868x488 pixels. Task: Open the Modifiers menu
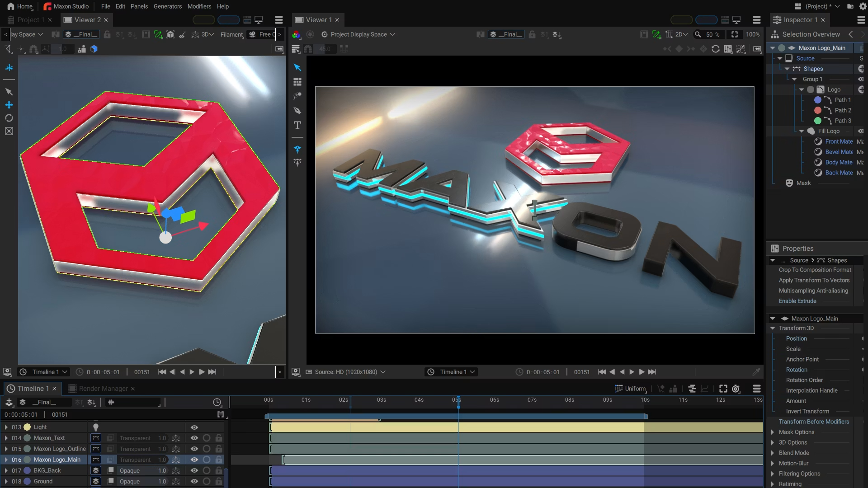click(x=199, y=6)
